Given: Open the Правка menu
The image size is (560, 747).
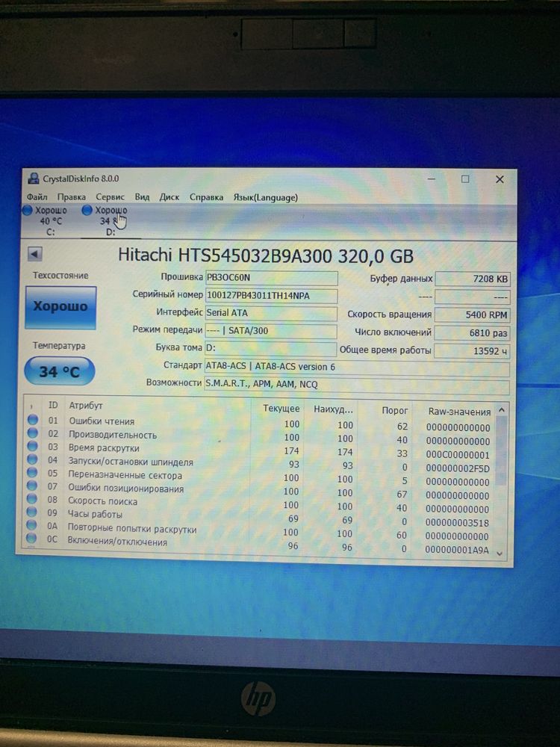Looking at the screenshot, I should (72, 196).
